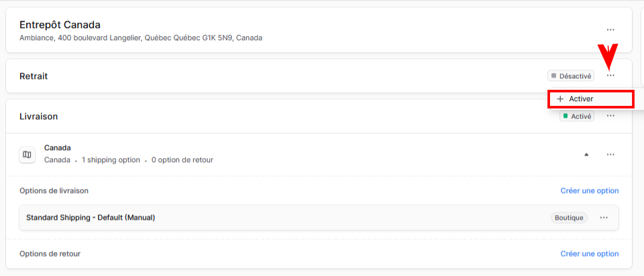The width and height of the screenshot is (644, 276).
Task: Click the Activé status badge on Livraison
Action: (x=577, y=116)
